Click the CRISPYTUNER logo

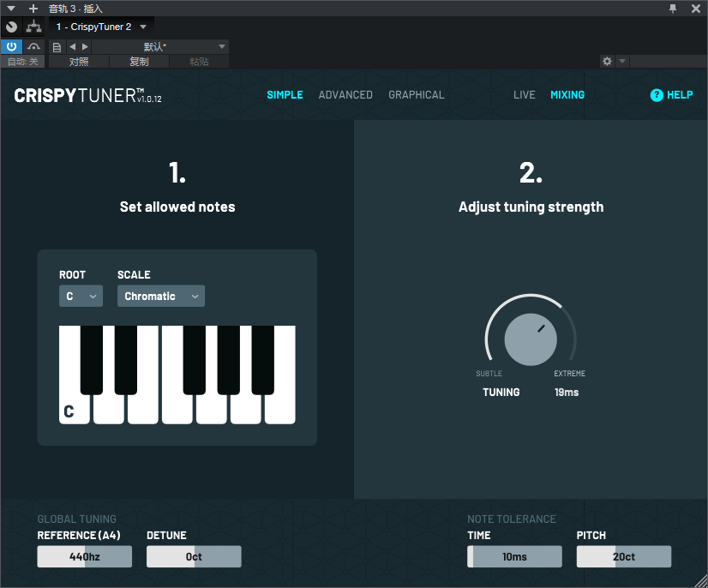[x=87, y=95]
